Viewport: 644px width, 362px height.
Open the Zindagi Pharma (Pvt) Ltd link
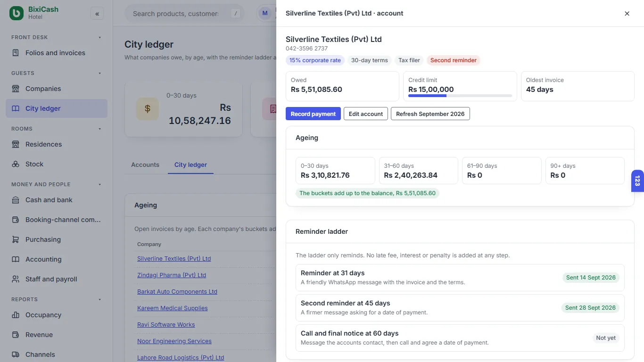click(x=172, y=275)
